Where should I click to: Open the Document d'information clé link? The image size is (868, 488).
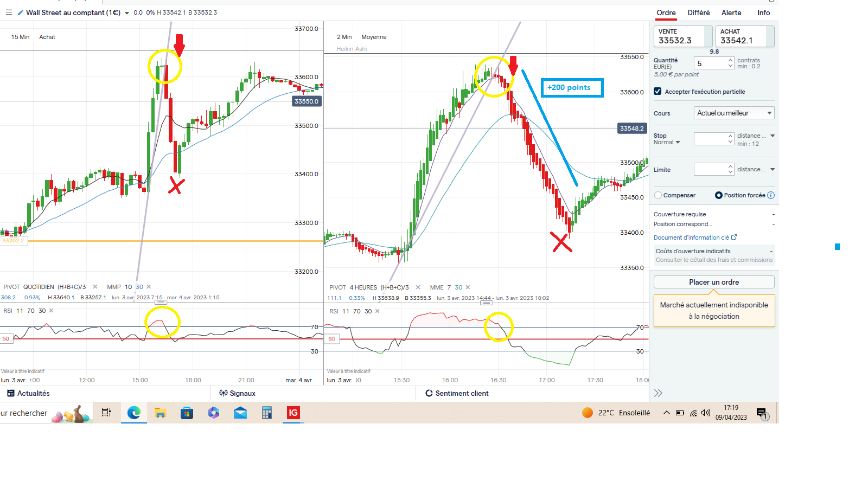[695, 237]
